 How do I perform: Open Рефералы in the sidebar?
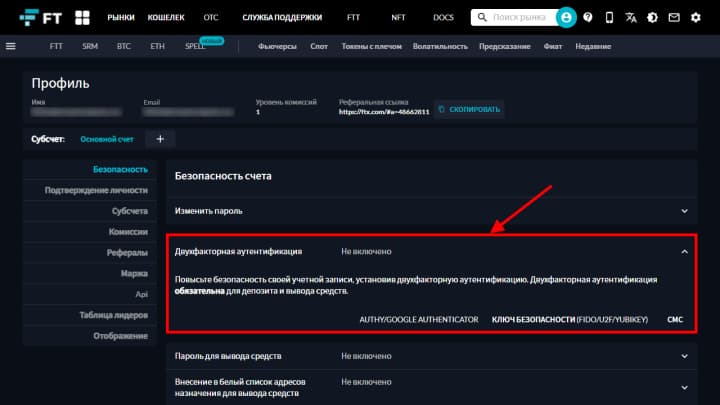pos(127,253)
